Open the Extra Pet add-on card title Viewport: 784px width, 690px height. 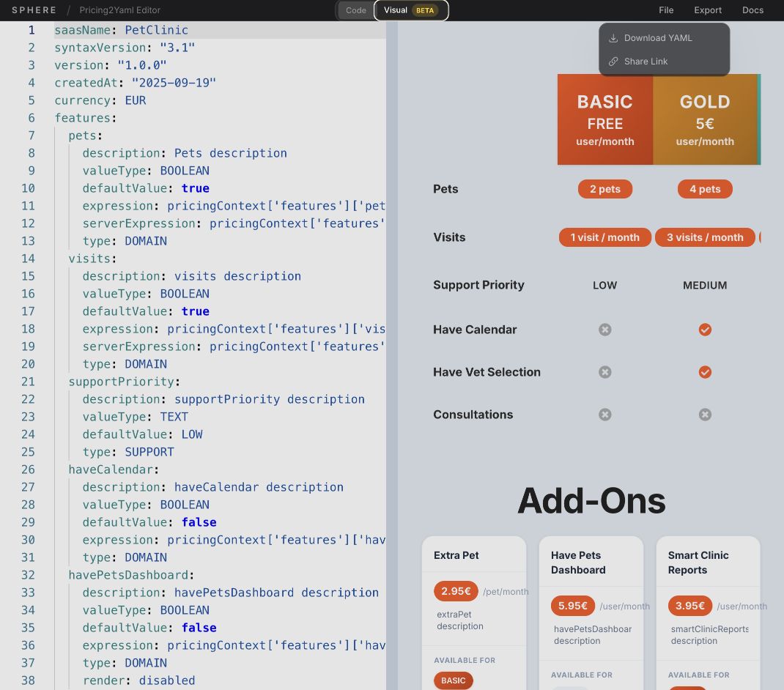456,555
